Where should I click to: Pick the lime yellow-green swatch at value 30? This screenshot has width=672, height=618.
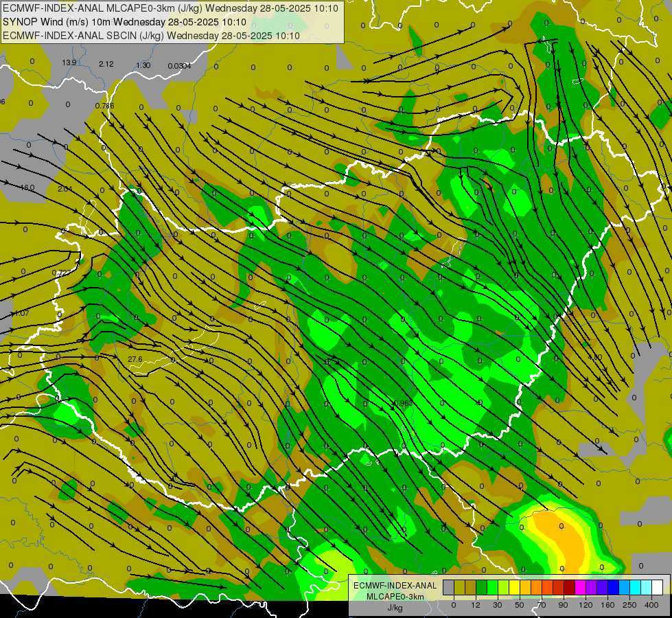[504, 587]
